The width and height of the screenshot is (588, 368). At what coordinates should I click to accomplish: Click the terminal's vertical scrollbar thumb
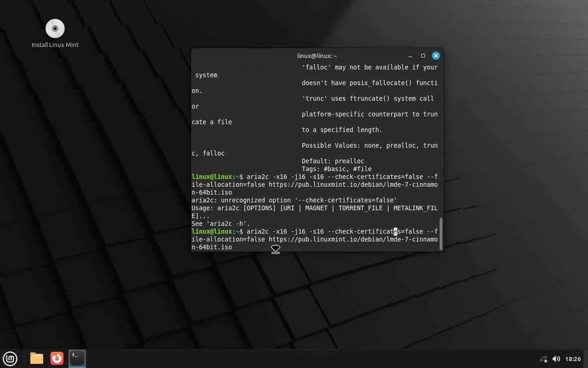[x=441, y=234]
